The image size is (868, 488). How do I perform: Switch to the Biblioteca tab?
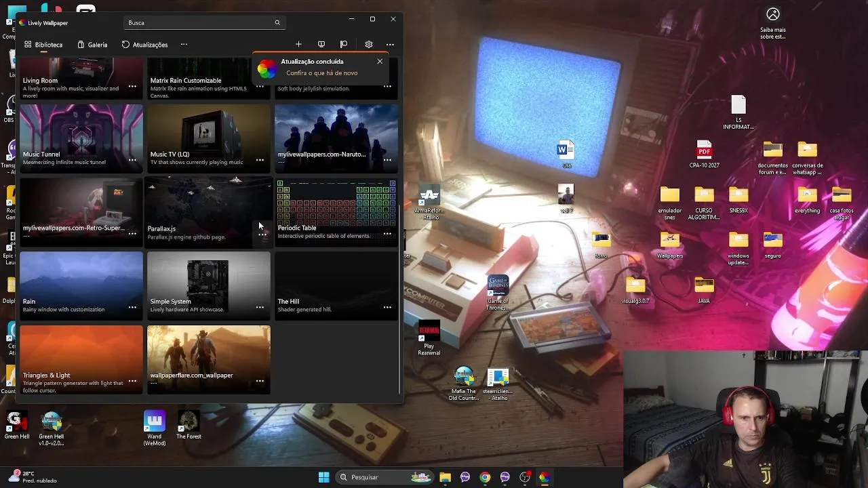(43, 45)
